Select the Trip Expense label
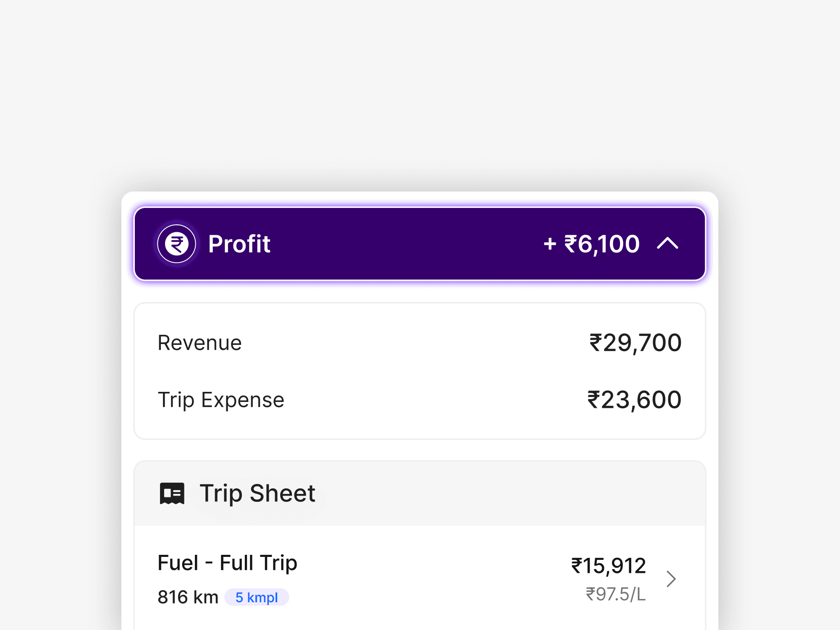 [221, 400]
